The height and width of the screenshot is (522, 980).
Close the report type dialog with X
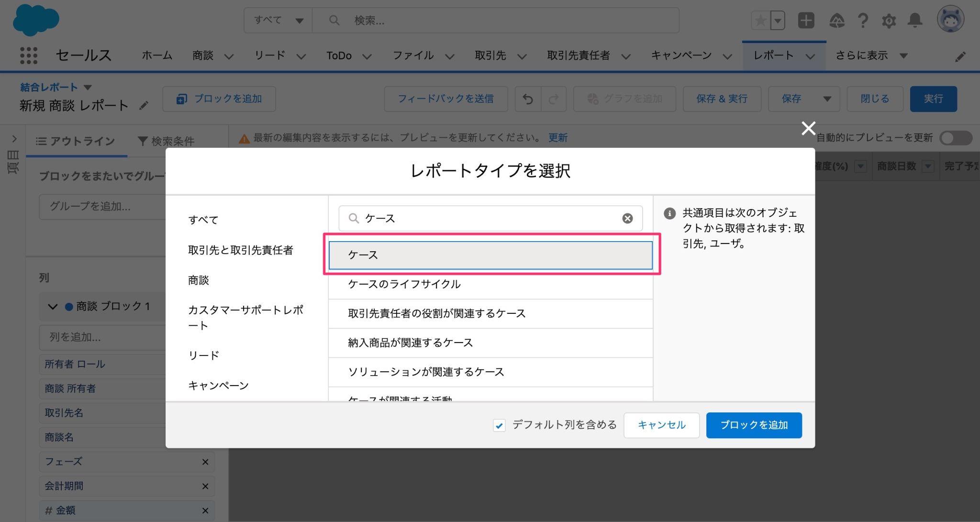coord(808,128)
